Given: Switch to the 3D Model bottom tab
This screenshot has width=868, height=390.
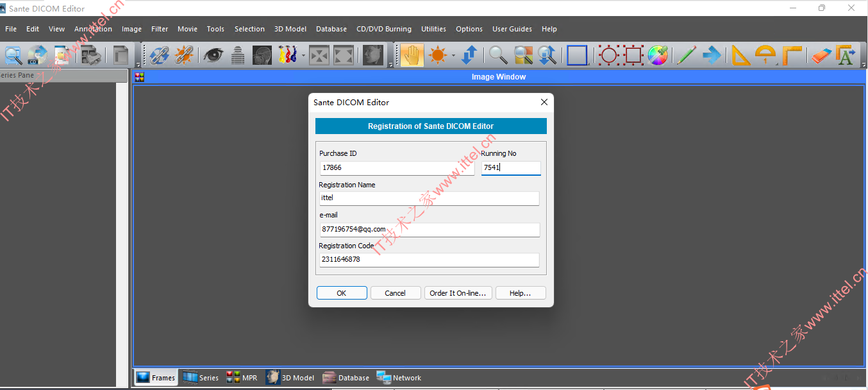Looking at the screenshot, I should [x=290, y=378].
